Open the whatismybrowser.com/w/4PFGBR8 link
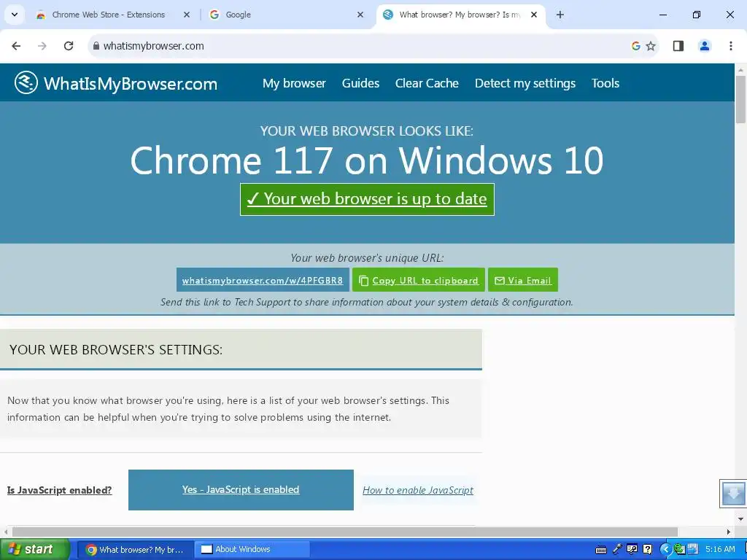The image size is (747, 560). click(263, 280)
